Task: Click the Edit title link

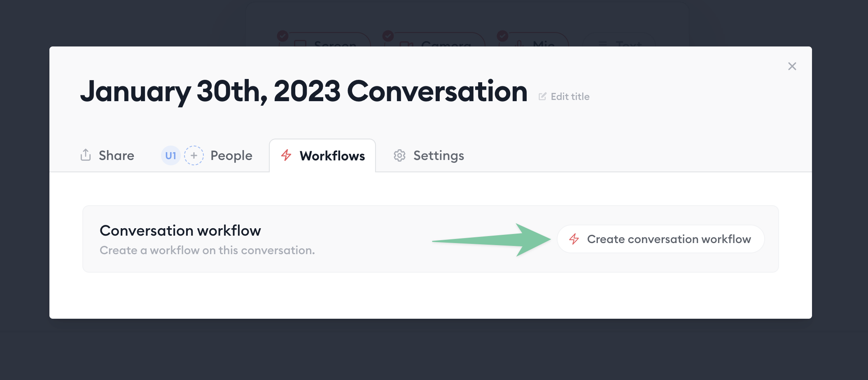Action: point(570,97)
